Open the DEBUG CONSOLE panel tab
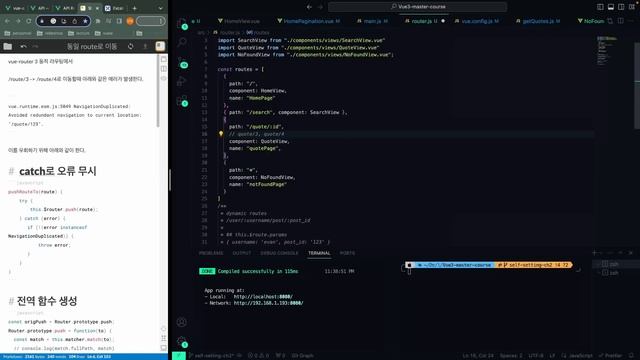 click(x=279, y=253)
